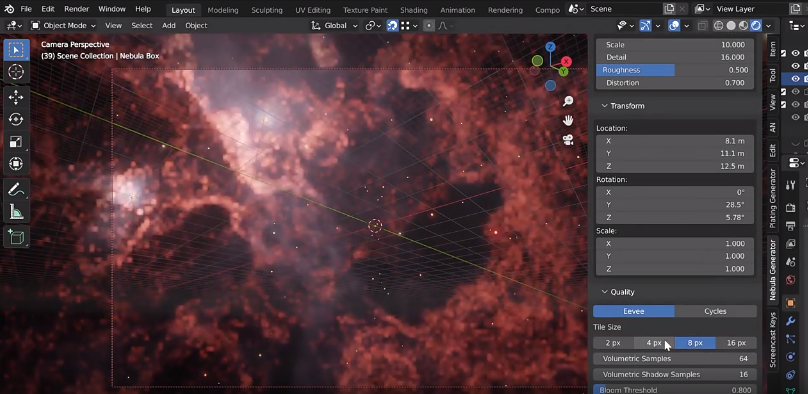Image resolution: width=808 pixels, height=394 pixels.
Task: Click the pan hand viewport icon
Action: point(568,121)
